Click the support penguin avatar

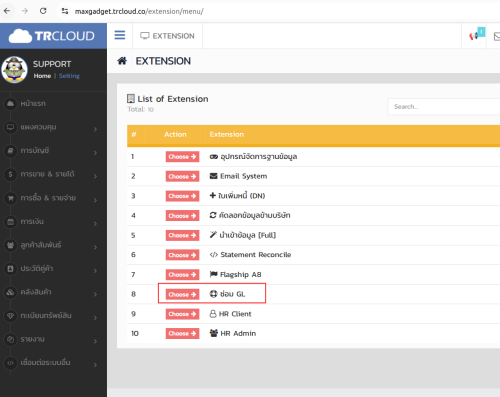click(x=14, y=70)
